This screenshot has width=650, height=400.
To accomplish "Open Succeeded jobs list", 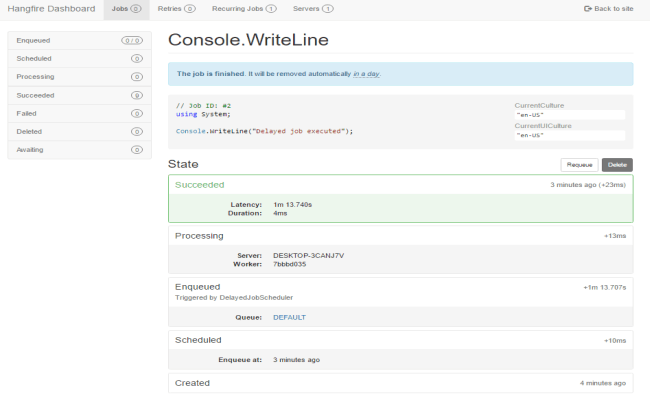I will pos(76,95).
